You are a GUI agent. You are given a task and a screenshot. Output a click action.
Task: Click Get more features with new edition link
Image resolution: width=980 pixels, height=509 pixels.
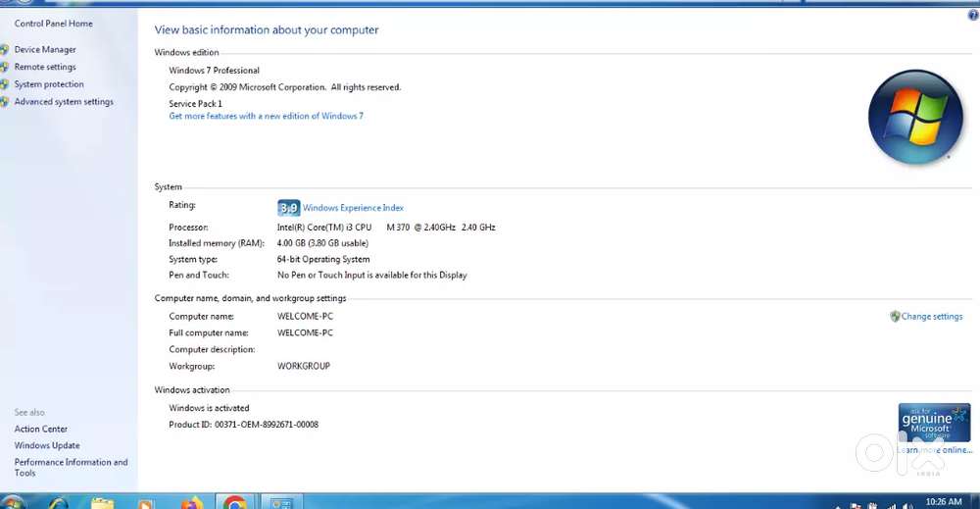[x=266, y=117]
